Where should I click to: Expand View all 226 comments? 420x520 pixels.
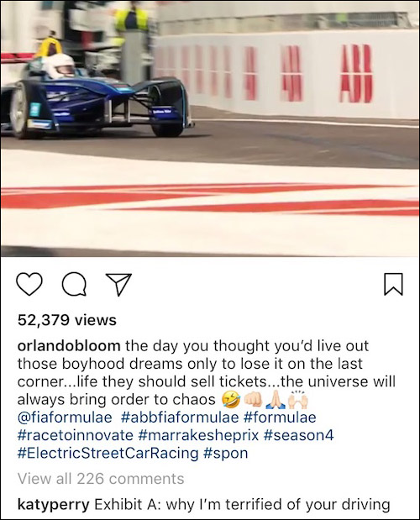(101, 479)
